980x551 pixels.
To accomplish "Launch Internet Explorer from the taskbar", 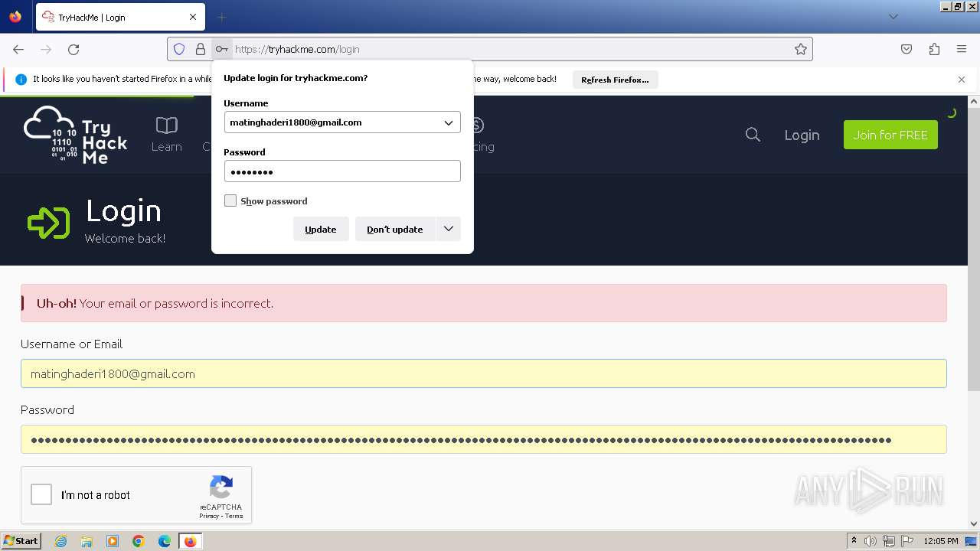I will pos(60,541).
